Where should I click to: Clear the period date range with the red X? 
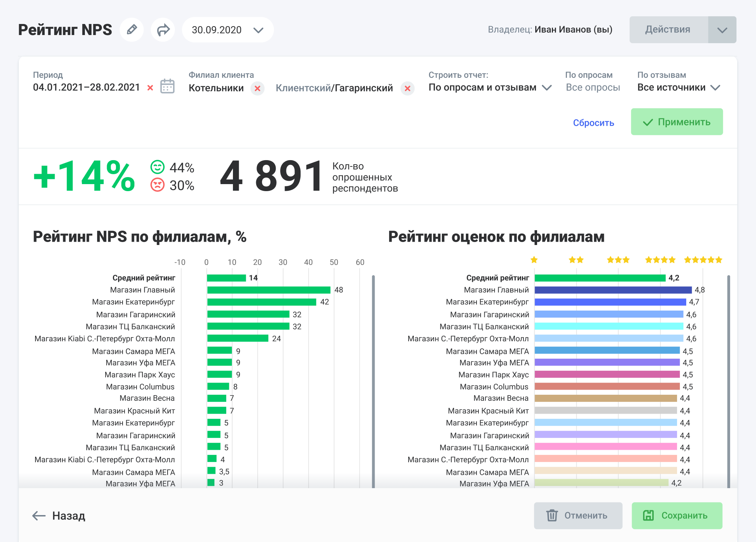click(x=150, y=88)
